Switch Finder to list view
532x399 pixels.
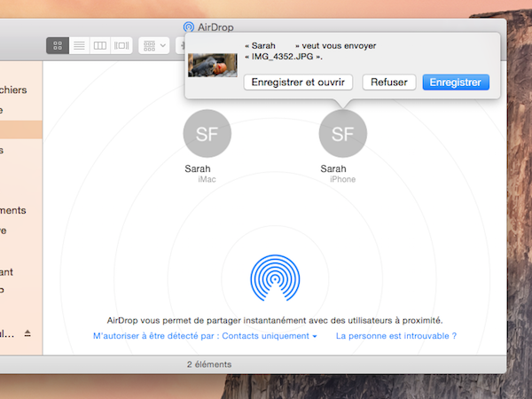coord(80,45)
